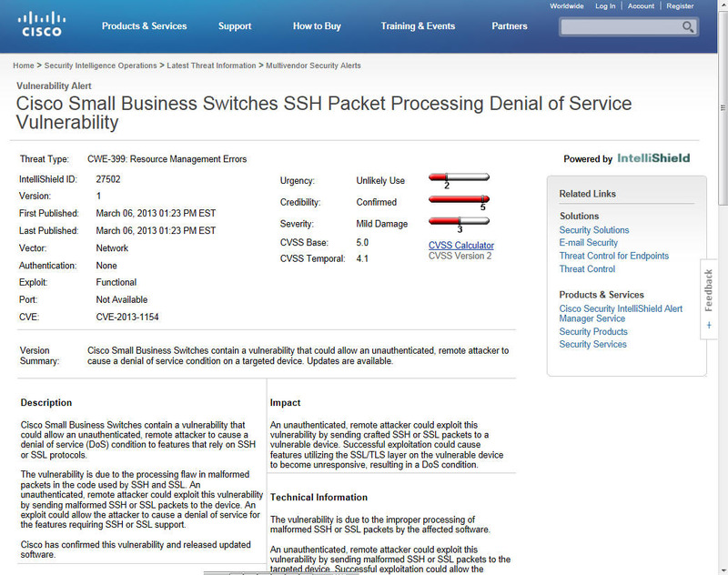Screen dimensions: 728x575
Task: Open the Worldwide region selector
Action: coord(567,6)
